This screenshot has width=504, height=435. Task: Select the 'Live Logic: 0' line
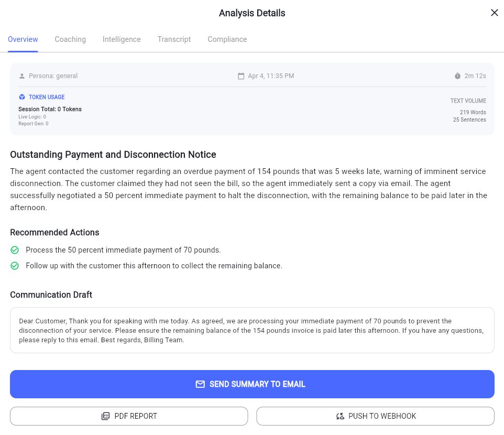(32, 117)
